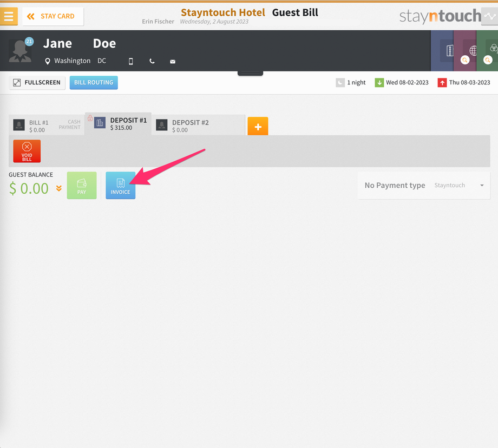
Task: Click the DC state field
Action: (x=102, y=61)
